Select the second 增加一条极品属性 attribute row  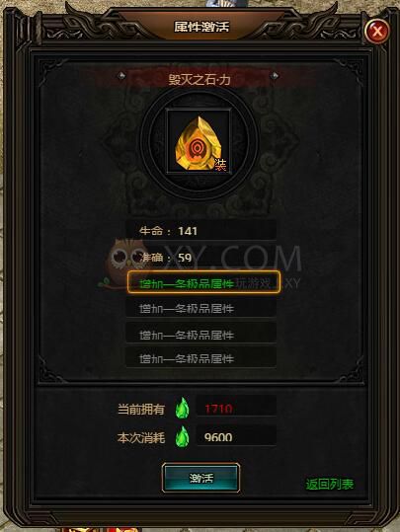click(x=201, y=308)
